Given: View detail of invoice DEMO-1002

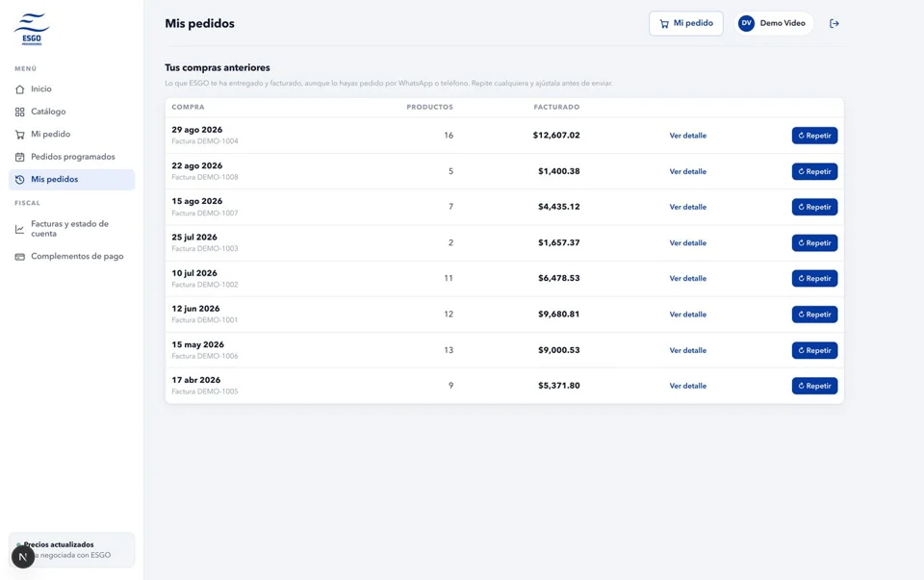Looking at the screenshot, I should (687, 278).
